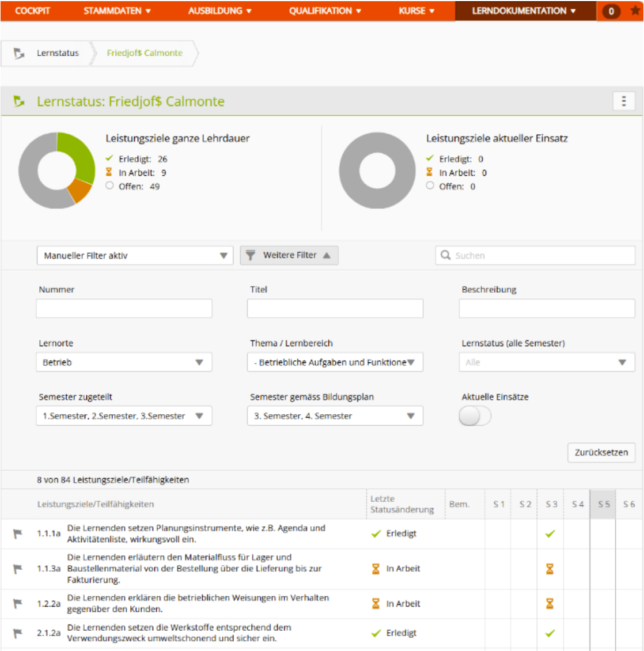Click the flag icon for row 1.1.1a
Screen dimensions: 644x651
[x=18, y=534]
